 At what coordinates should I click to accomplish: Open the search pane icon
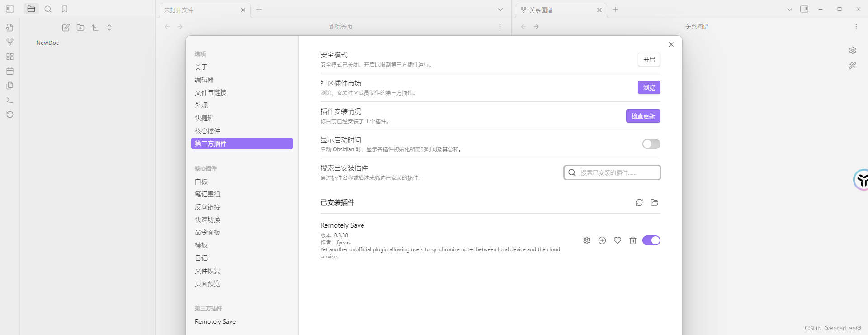pos(48,9)
